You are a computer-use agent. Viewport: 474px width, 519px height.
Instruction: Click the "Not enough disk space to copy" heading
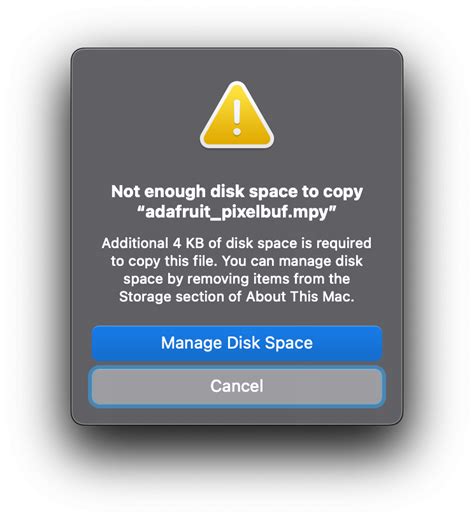tap(237, 192)
